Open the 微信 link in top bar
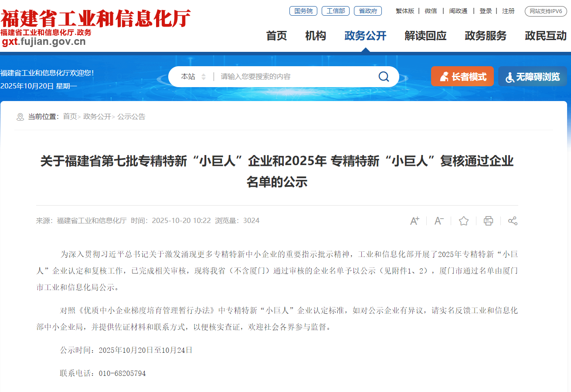This screenshot has height=392, width=571. (431, 11)
